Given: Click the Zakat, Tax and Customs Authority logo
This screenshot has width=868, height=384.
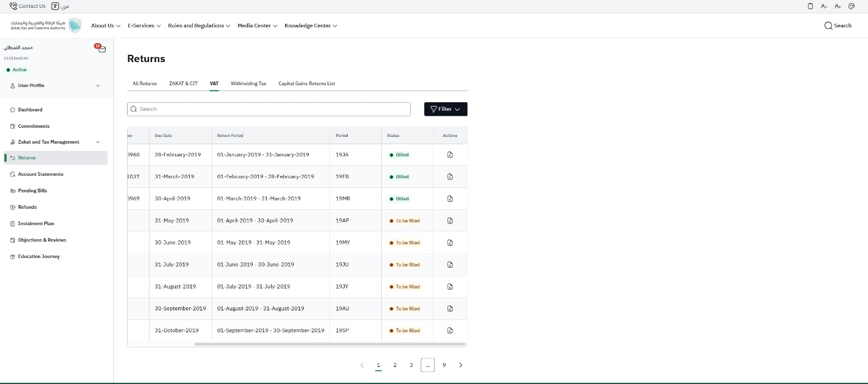Looking at the screenshot, I should click(x=46, y=26).
